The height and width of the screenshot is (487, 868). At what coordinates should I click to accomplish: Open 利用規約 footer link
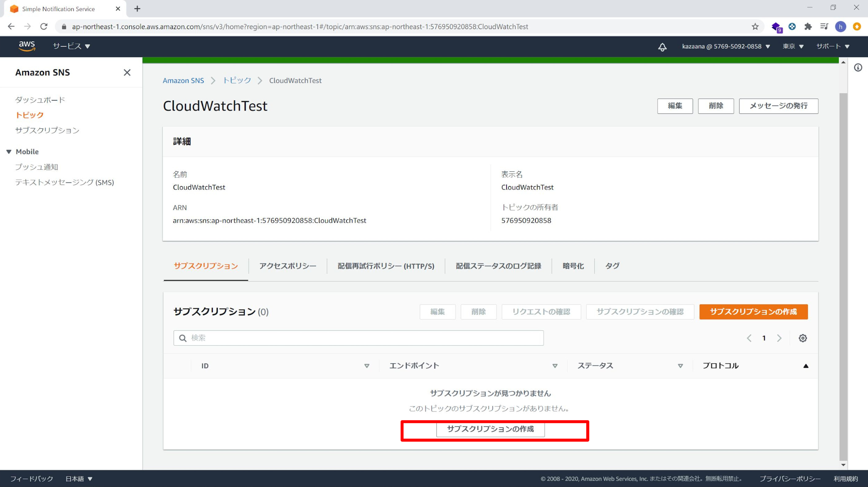pos(846,479)
